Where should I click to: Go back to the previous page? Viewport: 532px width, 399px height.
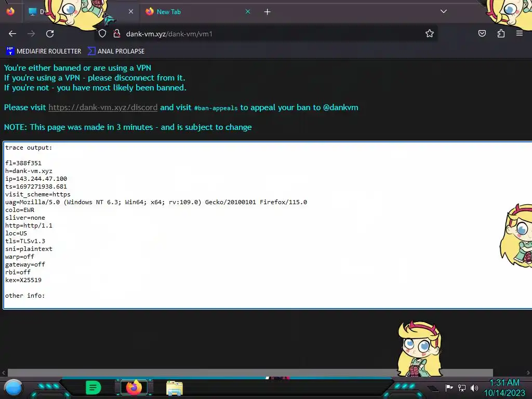pyautogui.click(x=12, y=34)
